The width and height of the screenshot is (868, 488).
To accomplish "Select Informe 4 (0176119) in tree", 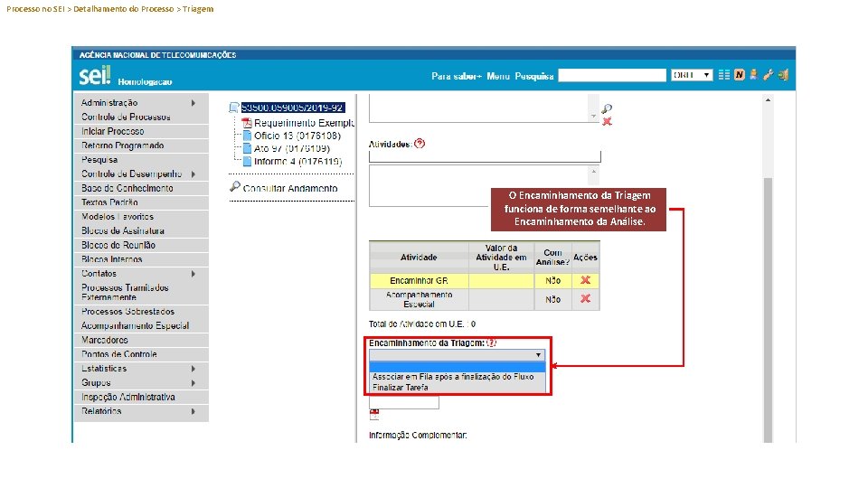I will 297,161.
